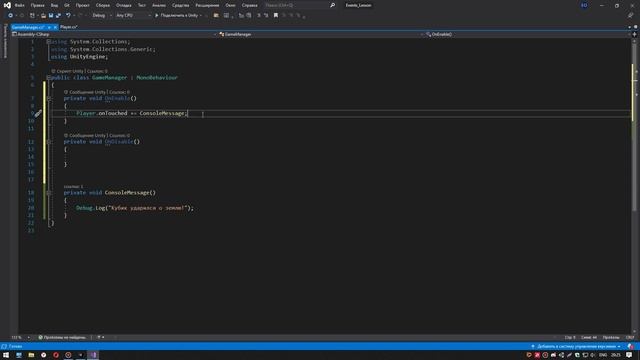Image resolution: width=640 pixels, height=360 pixels.
Task: Collapse the OnEnable method block
Action: 49,98
